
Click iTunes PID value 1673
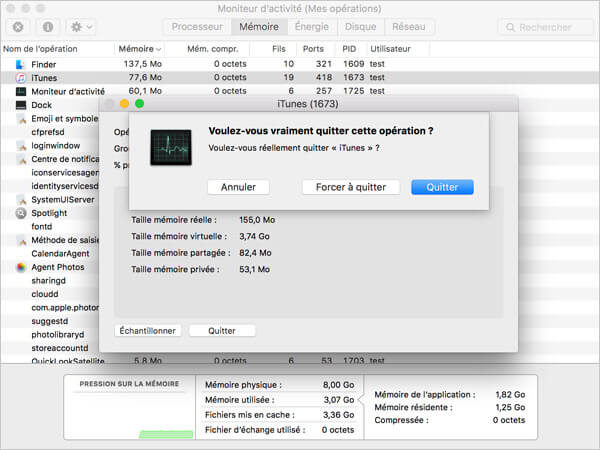pos(354,77)
